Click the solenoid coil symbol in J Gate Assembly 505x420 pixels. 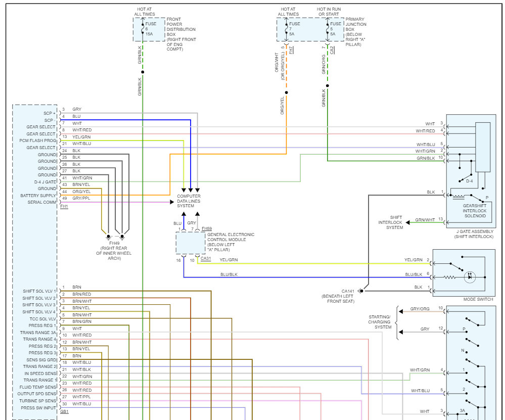tap(457, 196)
